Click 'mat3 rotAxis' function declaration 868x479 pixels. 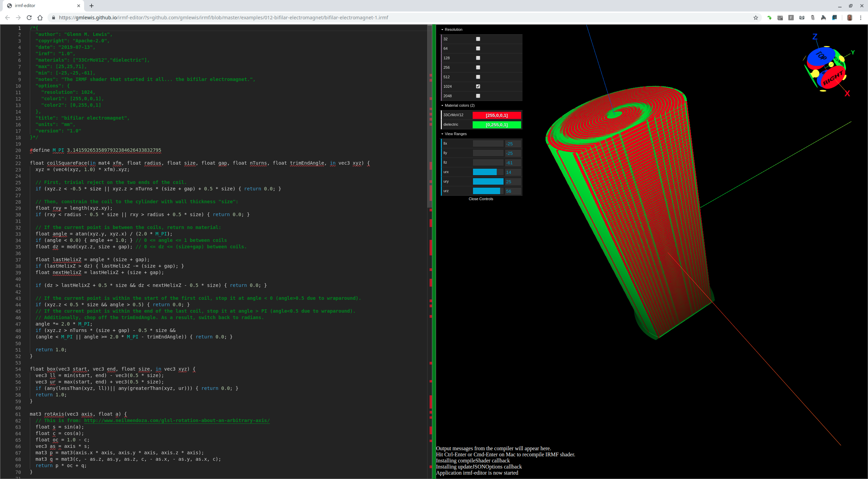tap(78, 414)
